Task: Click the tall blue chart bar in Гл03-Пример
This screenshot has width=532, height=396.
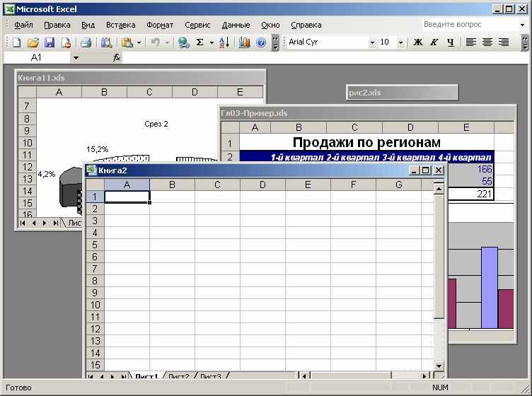Action: (x=490, y=288)
